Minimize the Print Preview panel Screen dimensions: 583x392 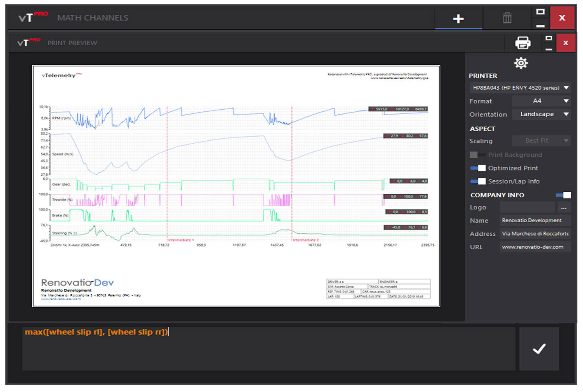point(549,49)
